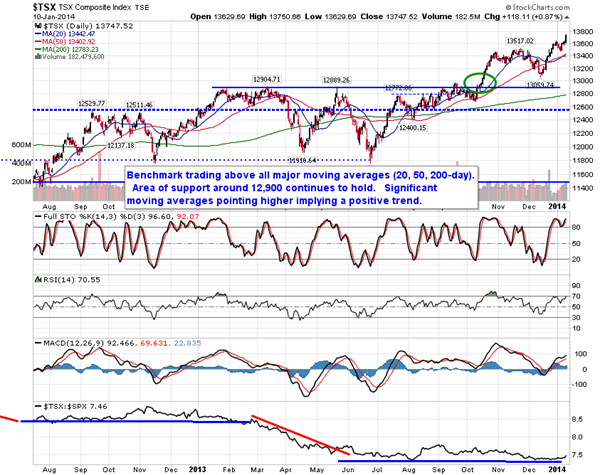
Task: Click the 'TSX Composite Index' title text
Action: coord(96,7)
